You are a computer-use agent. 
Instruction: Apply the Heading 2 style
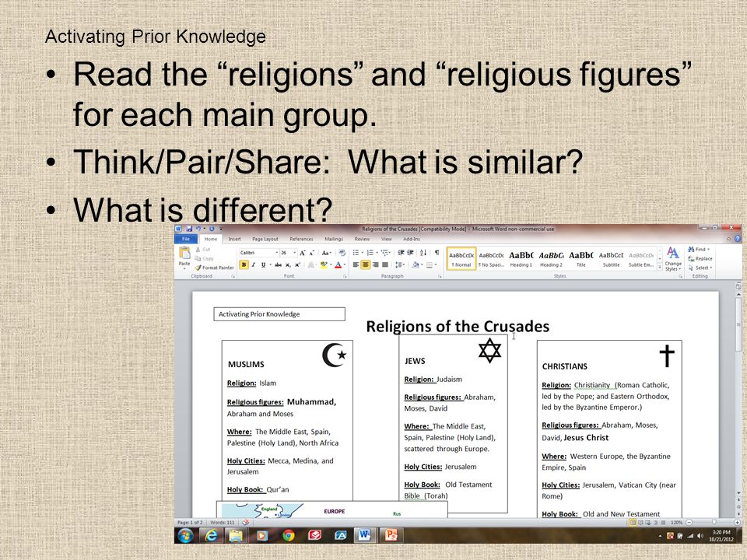point(551,260)
